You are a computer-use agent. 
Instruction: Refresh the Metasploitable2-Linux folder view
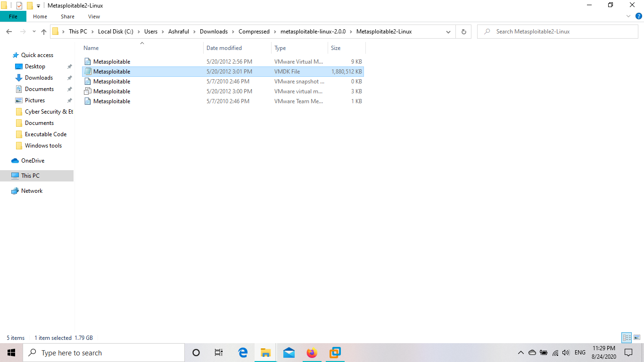click(x=463, y=32)
